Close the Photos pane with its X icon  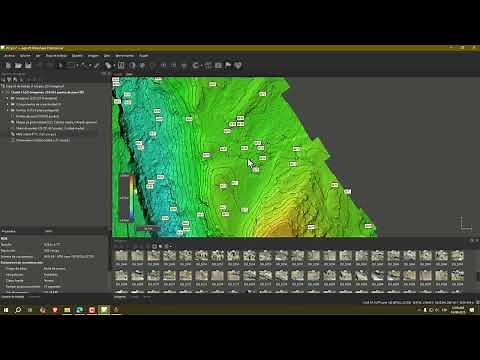(x=477, y=240)
